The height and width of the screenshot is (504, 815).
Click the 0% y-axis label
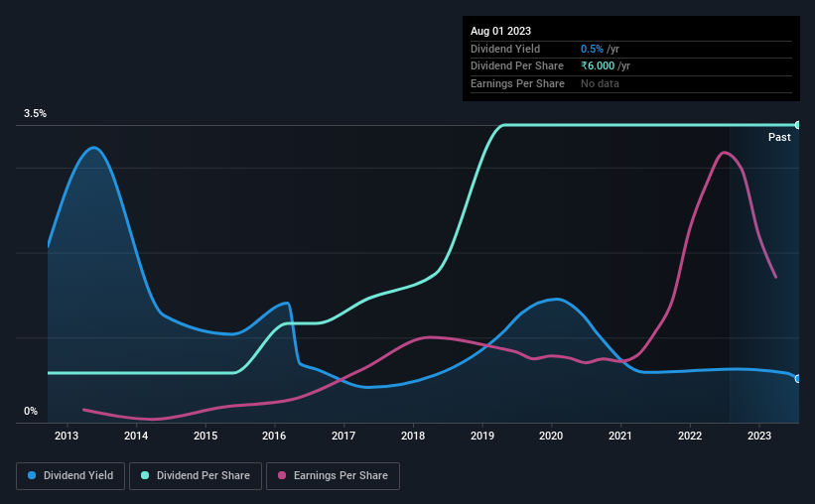(31, 411)
